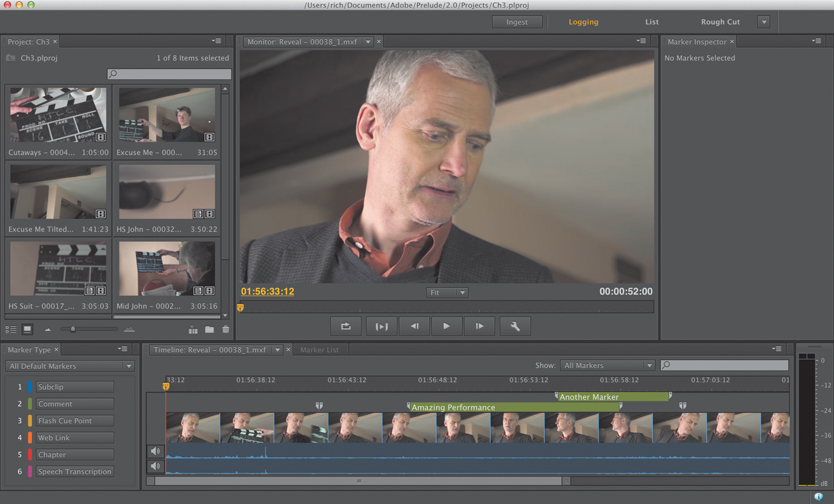Click the marker badge on HS John clip

point(198,214)
